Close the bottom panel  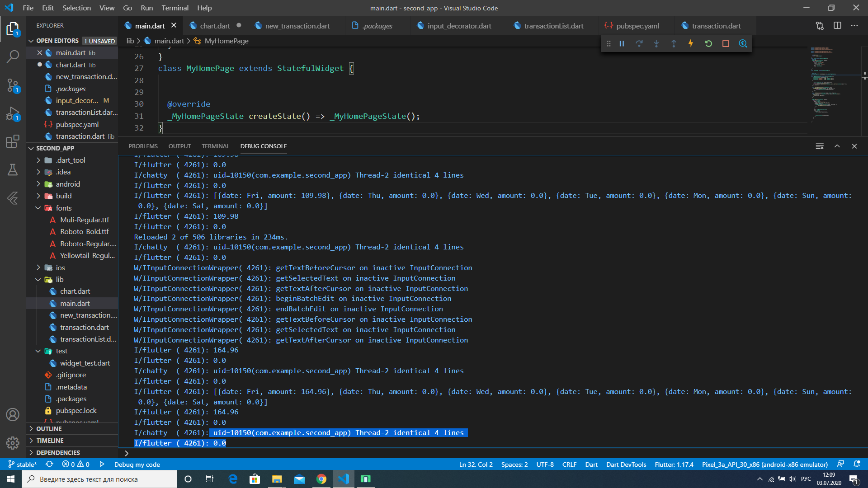pos(854,146)
